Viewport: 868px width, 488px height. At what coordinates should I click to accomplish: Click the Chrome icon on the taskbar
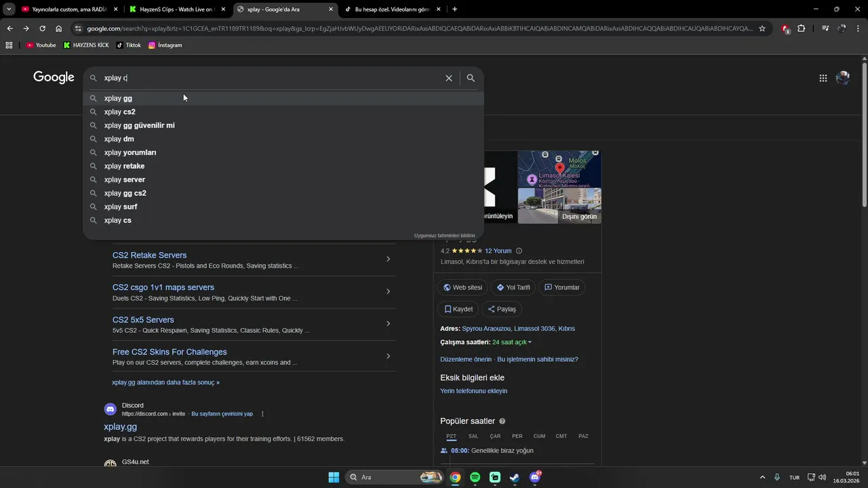[x=456, y=477]
